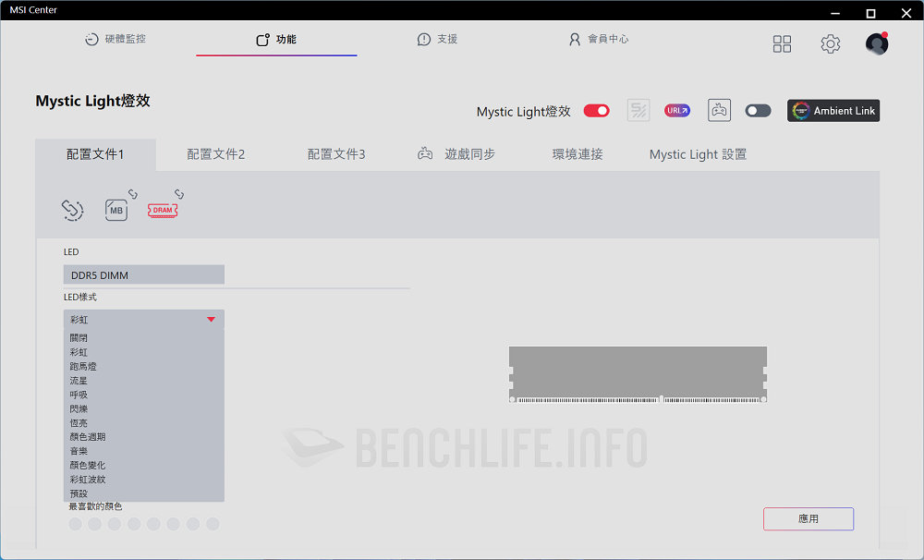This screenshot has height=560, width=924.
Task: Open the apps grid icon
Action: (782, 43)
